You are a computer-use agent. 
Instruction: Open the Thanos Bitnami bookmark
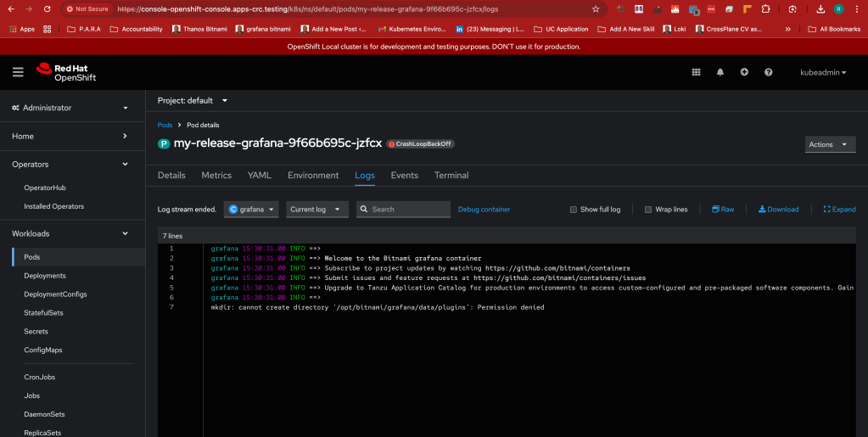(200, 29)
